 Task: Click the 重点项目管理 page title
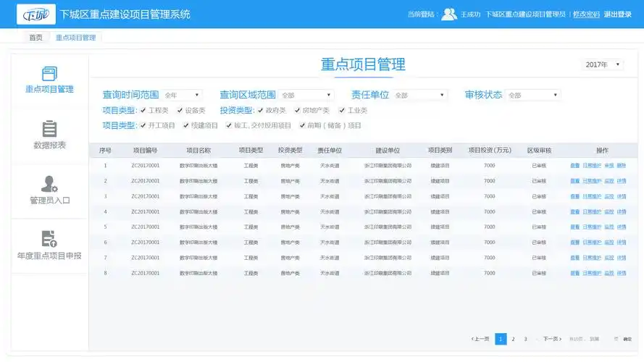click(x=363, y=64)
